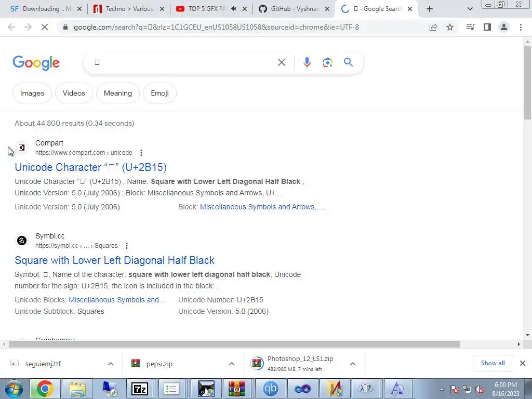Start a voice search with the microphone
Image resolution: width=532 pixels, height=399 pixels.
coord(307,62)
